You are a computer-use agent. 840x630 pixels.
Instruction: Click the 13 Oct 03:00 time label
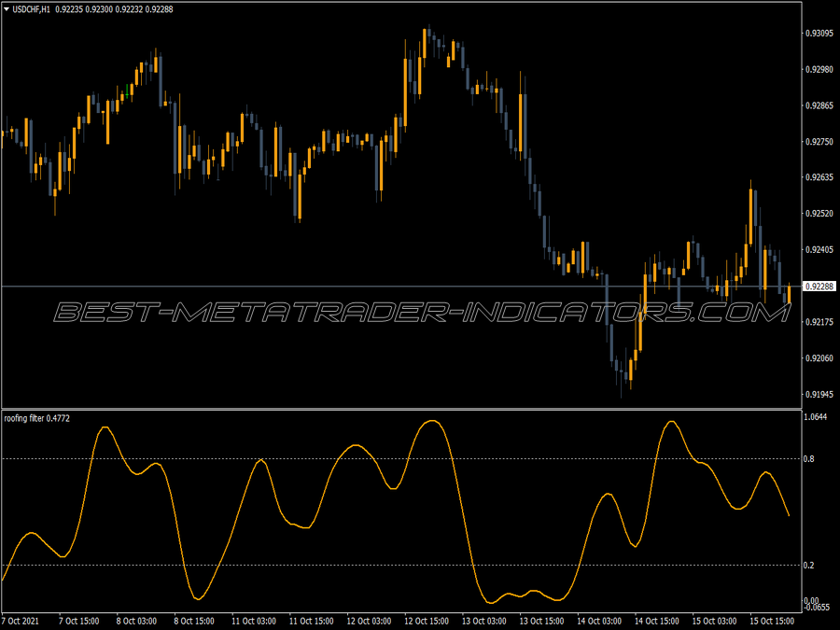point(484,621)
